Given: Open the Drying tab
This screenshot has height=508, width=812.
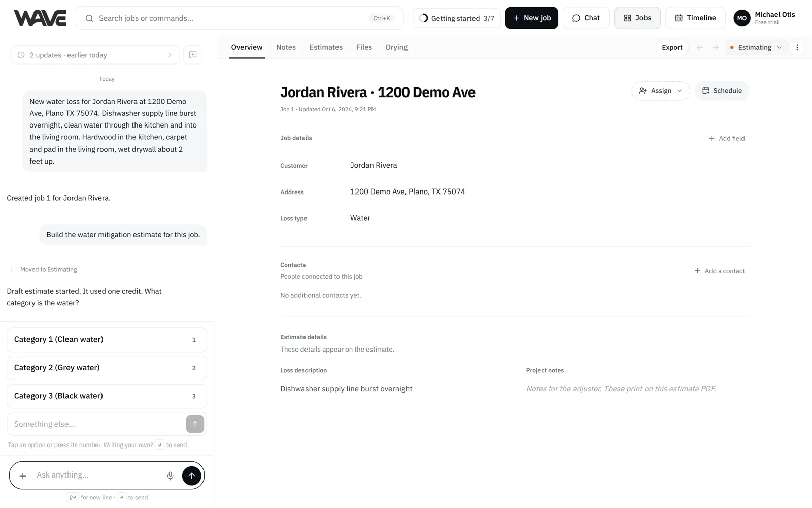Looking at the screenshot, I should point(396,47).
